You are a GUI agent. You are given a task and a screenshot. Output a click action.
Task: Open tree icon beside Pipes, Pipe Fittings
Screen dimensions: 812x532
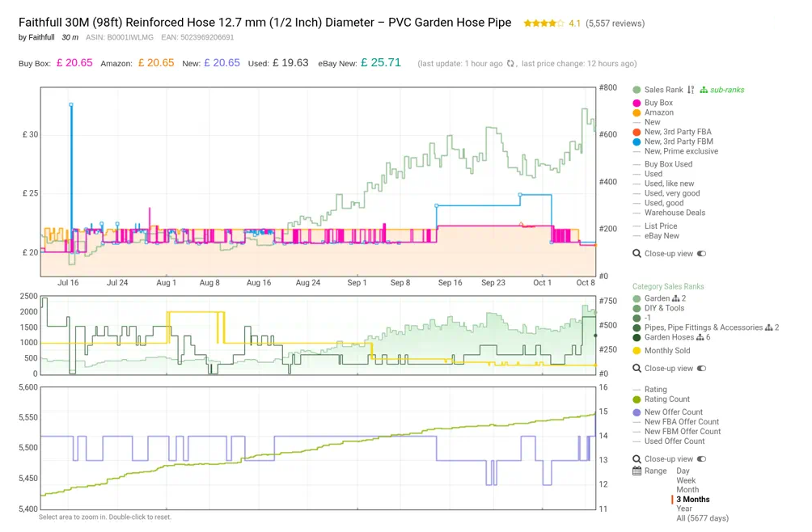768,327
